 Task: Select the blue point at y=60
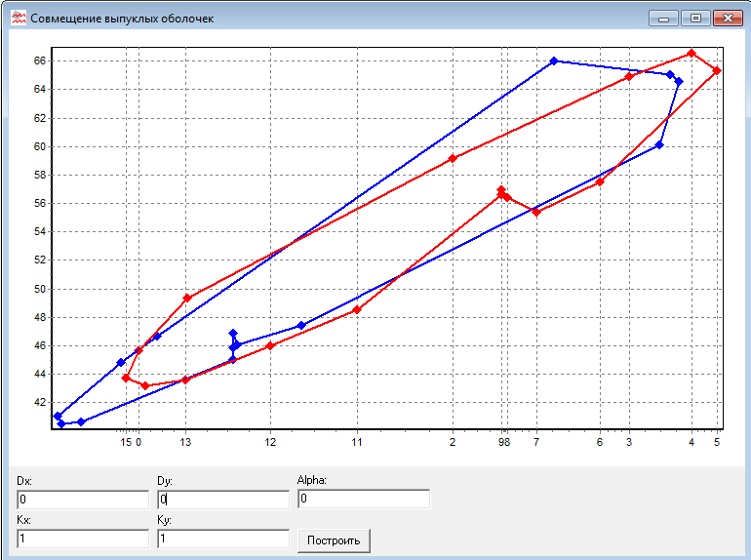click(x=659, y=145)
